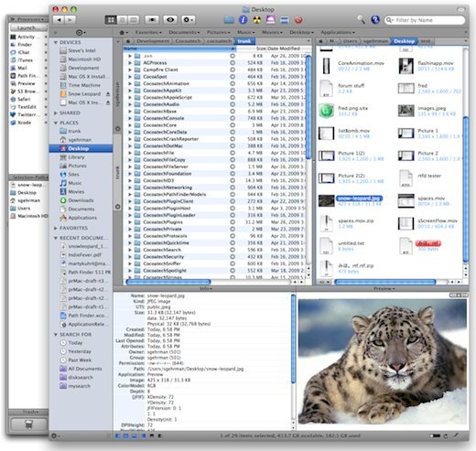Open the Movies menu in bookmarks bar
Viewport: 476px width, 451px height.
click(272, 32)
